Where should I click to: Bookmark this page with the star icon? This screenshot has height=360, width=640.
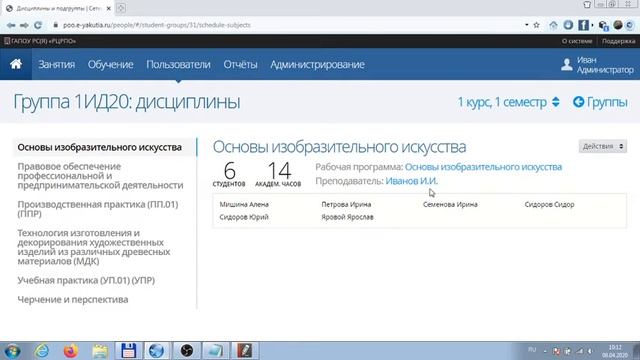coord(537,25)
